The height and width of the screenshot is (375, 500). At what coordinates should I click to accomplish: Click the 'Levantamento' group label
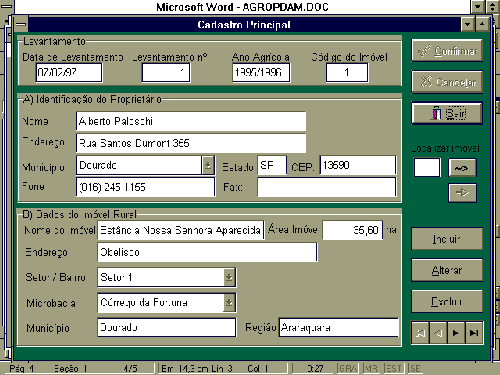pos(54,41)
